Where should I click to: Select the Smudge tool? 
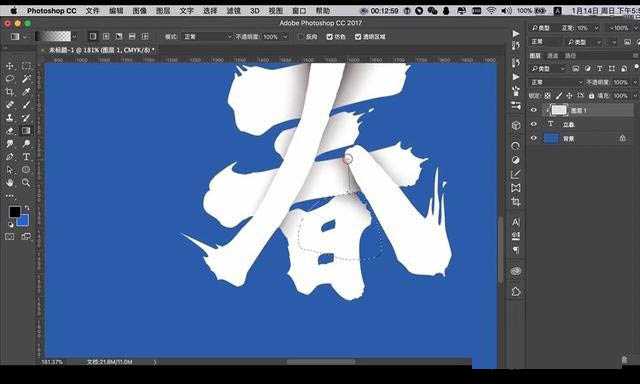coord(10,144)
